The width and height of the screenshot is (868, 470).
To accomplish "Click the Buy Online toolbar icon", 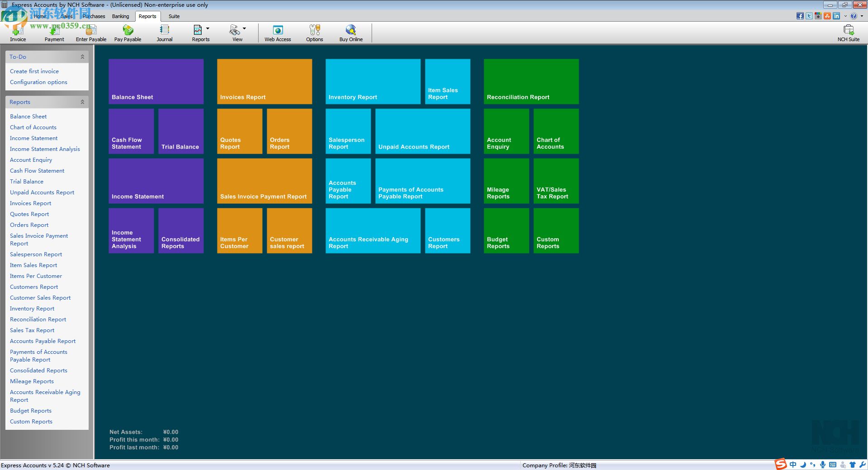I will click(351, 33).
